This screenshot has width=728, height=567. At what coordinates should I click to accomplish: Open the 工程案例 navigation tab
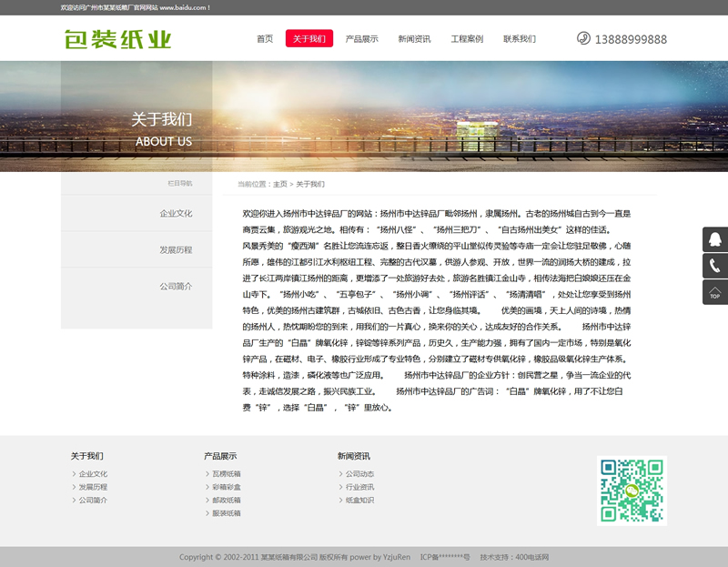pos(467,39)
